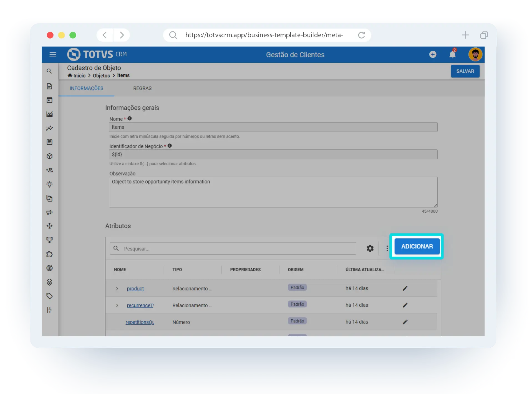532x394 pixels.
Task: Click the Nome input field
Action: pos(273,127)
